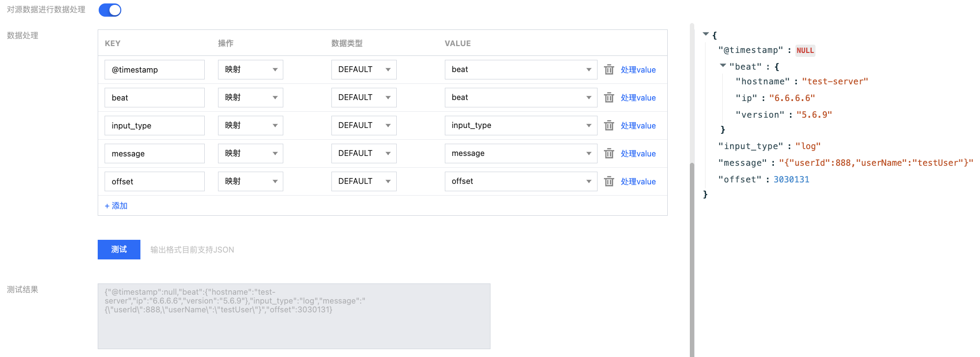Open 处理value link in message row
Screen dimensions: 980x357
pos(638,153)
